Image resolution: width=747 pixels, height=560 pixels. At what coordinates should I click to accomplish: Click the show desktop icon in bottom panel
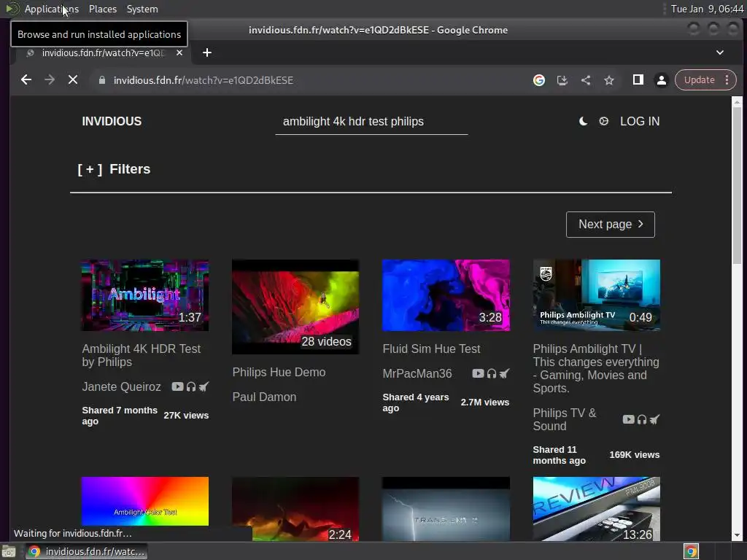point(9,551)
